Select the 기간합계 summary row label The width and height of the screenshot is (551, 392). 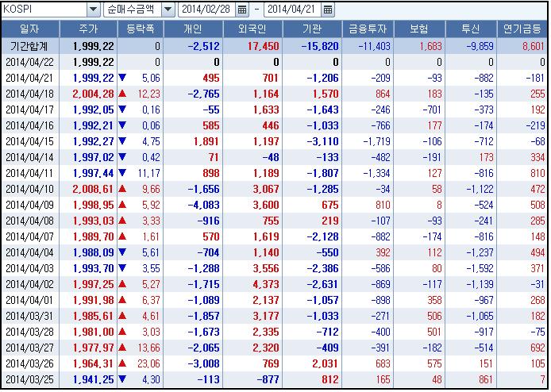click(x=30, y=46)
